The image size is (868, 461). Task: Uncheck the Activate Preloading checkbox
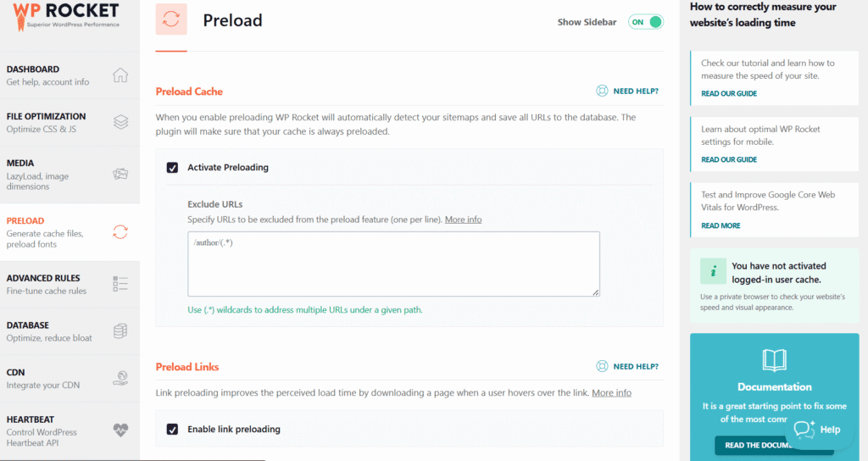[x=172, y=168]
